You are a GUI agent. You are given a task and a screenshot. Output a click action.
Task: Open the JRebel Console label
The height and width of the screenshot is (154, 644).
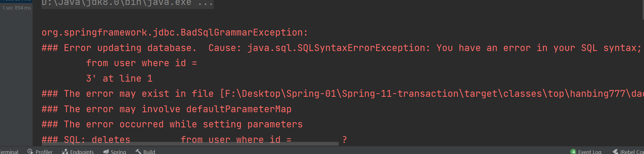[632, 152]
